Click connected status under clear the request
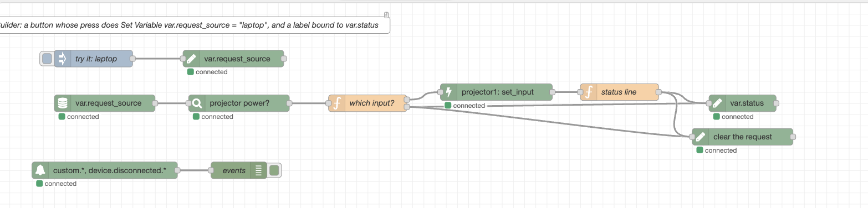 click(x=717, y=150)
